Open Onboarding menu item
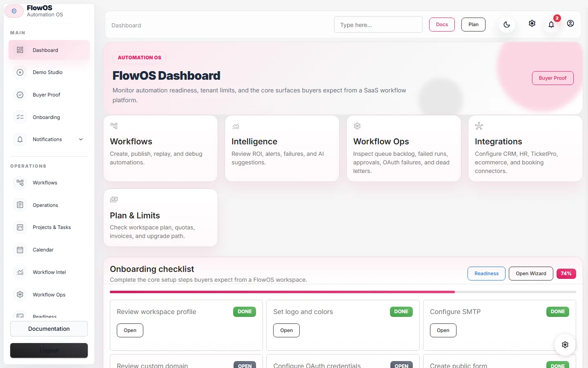Screen dimensions: 588x368 point(49,117)
